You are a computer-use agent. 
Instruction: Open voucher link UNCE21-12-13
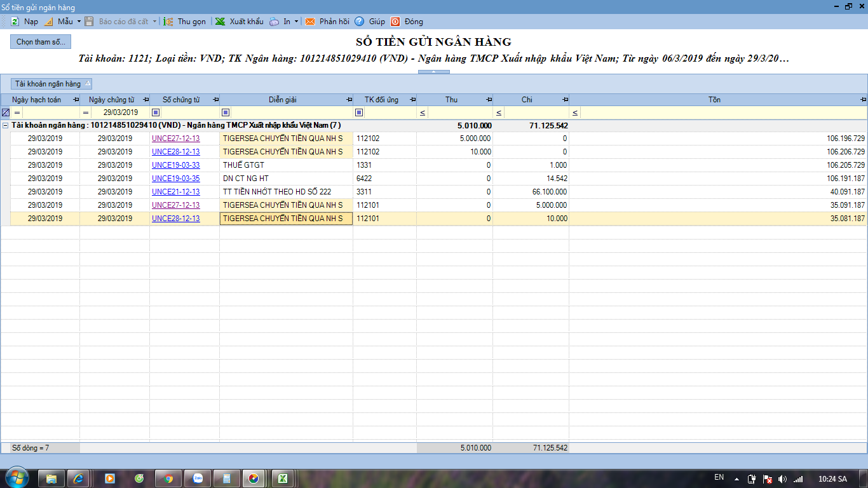pos(175,192)
